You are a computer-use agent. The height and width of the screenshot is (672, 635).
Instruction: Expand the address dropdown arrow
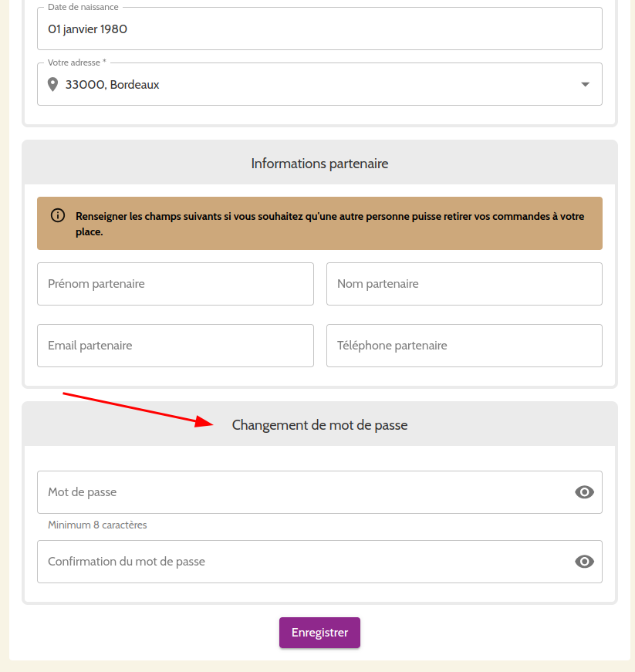585,85
